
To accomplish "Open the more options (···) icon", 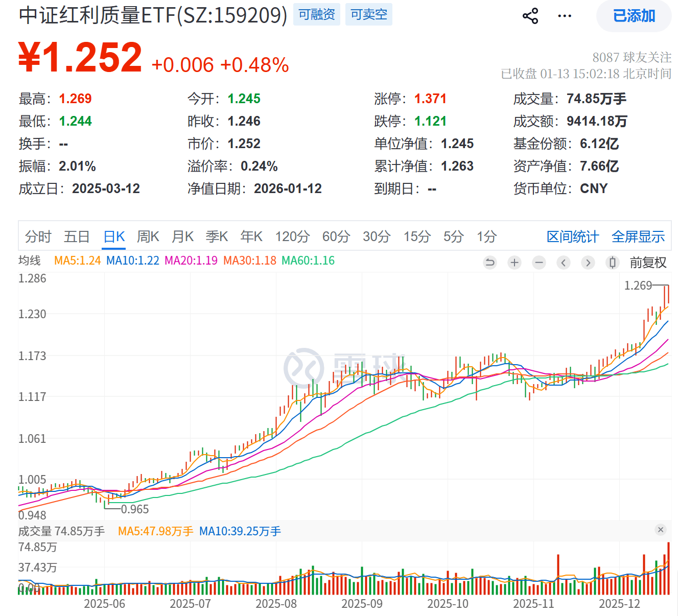I will pos(564,15).
